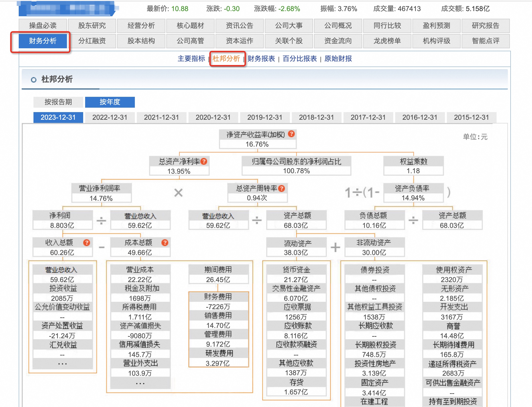Select the 2017-12-31 period
Viewport: 532px width, 407px height.
(x=368, y=117)
